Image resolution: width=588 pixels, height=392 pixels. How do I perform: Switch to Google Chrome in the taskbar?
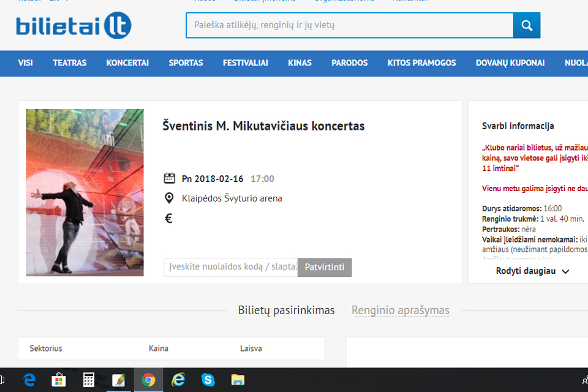coord(148,380)
